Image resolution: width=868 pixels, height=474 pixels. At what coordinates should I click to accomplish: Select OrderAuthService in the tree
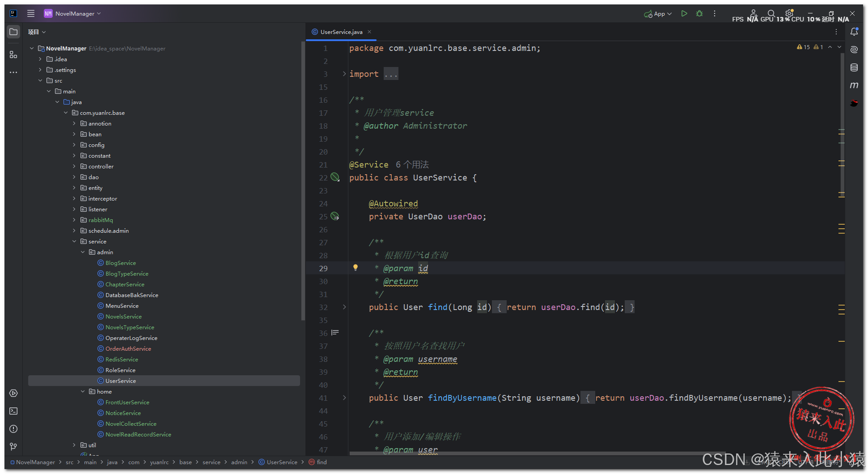tap(128, 348)
